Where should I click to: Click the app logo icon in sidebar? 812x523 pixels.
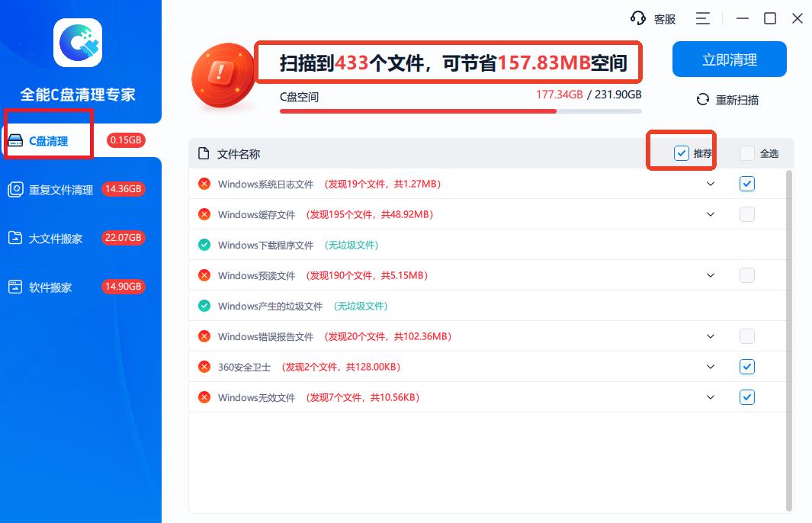point(78,43)
